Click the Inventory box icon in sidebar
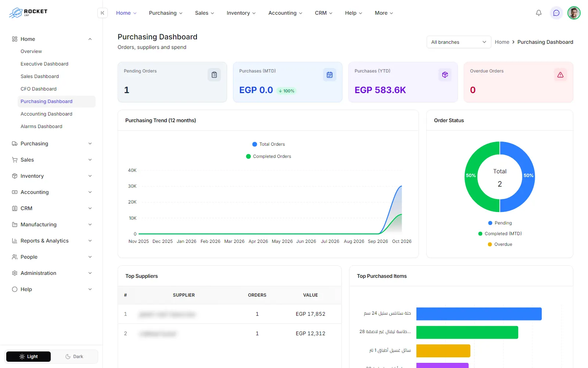This screenshot has height=368, width=588. (x=15, y=176)
